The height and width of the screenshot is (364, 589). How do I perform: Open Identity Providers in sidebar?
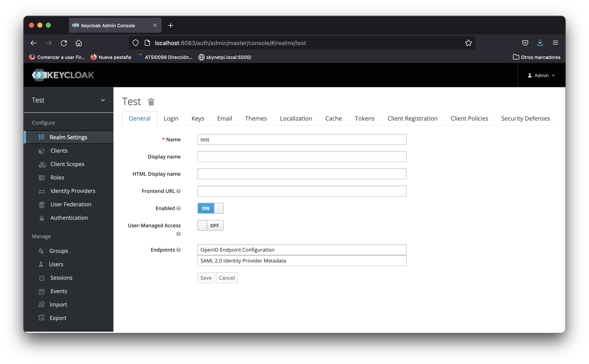tap(73, 191)
